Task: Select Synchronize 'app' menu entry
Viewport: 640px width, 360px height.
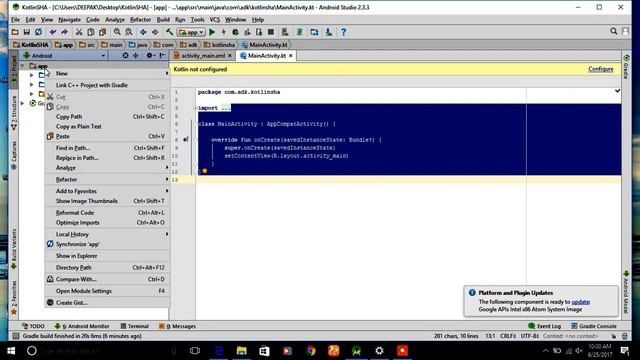Action: coord(107,244)
